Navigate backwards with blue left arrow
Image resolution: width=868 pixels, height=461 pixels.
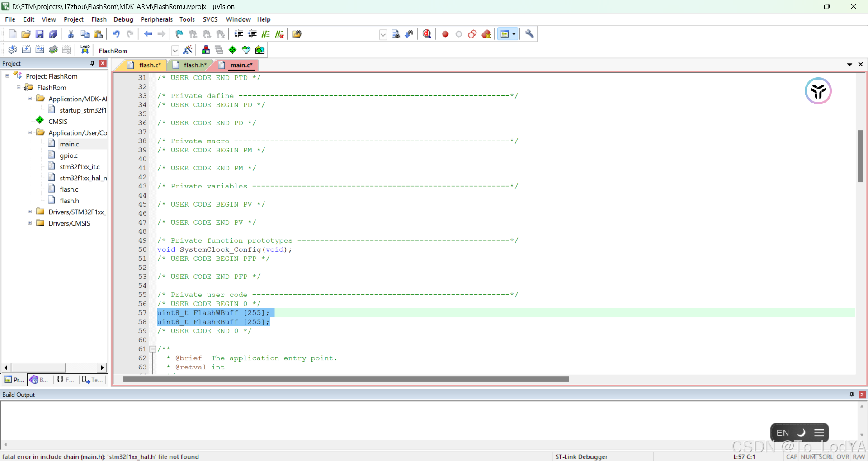click(148, 34)
